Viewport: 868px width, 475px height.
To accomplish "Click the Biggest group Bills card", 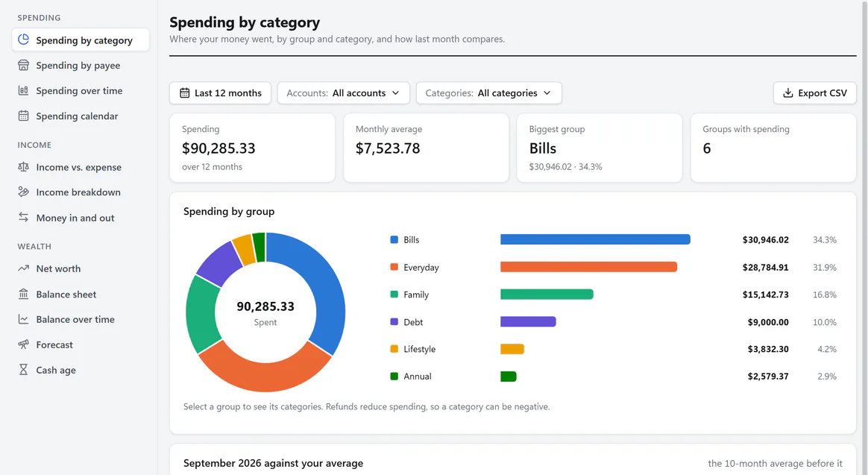I will pyautogui.click(x=600, y=148).
